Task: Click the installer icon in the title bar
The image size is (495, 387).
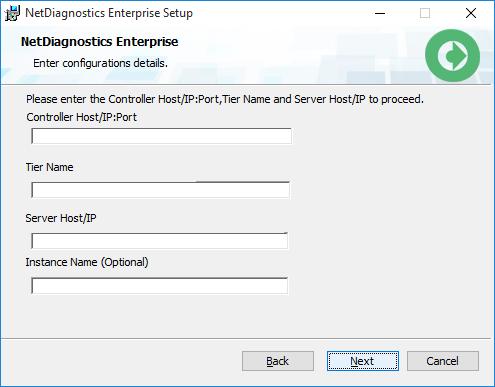Action: [12, 13]
